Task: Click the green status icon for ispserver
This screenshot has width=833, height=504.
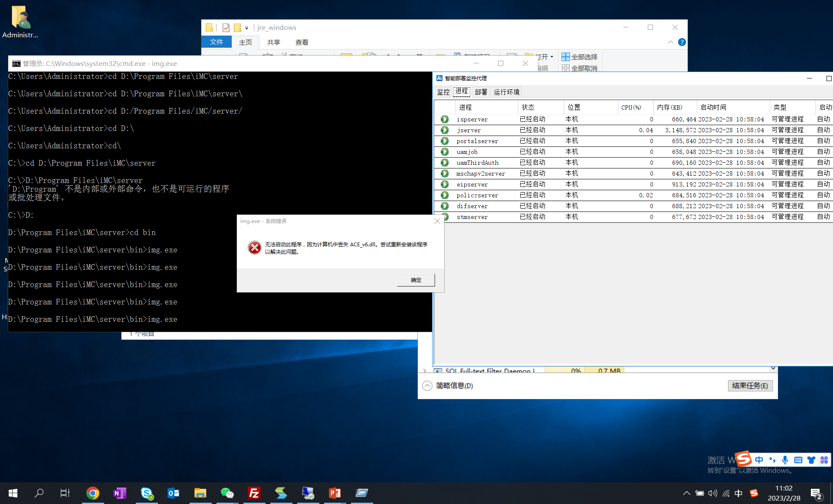Action: point(445,119)
